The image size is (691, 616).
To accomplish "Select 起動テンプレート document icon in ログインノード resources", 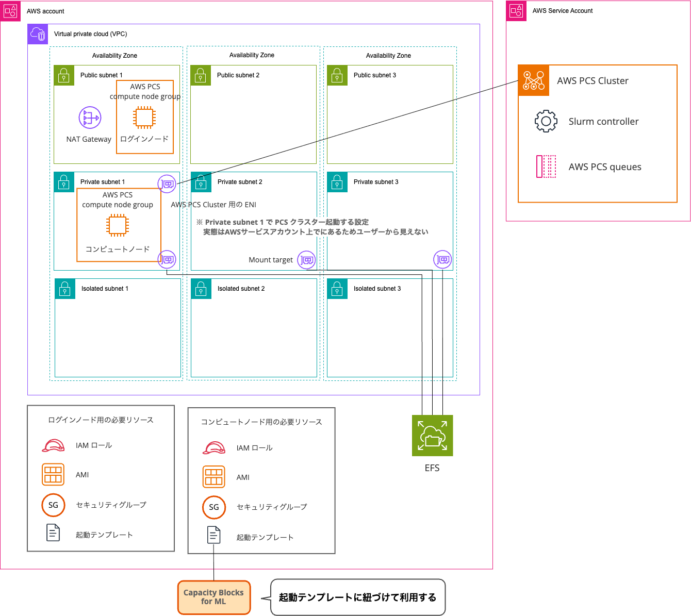I will 53,532.
